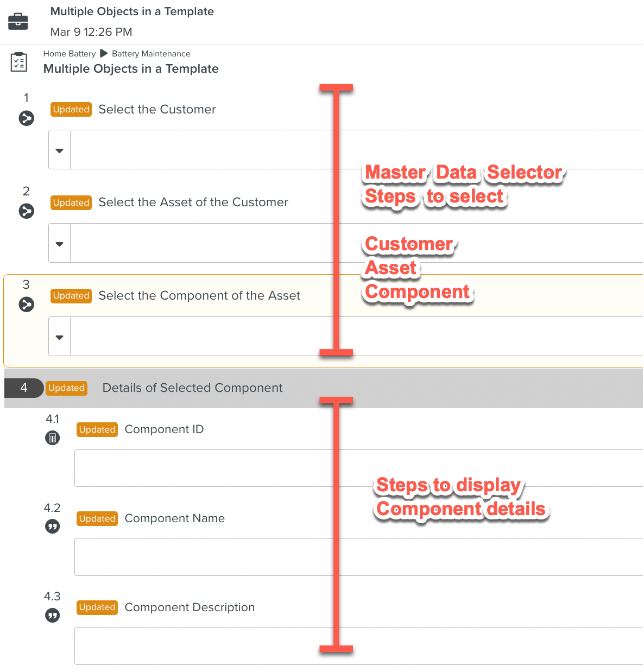Screen dimensions: 644x672
Task: Click the selector icon for the Component step
Action: point(26,305)
